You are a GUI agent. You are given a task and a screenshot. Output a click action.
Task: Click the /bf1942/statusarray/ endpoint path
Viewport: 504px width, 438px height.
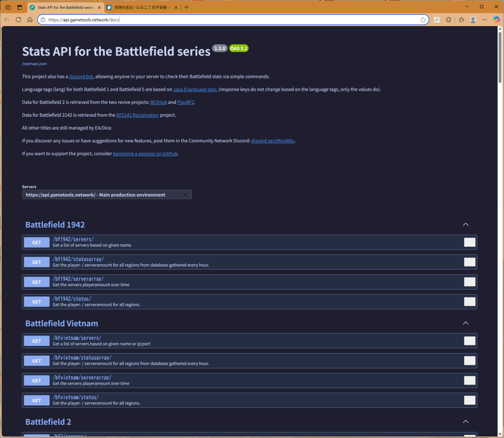click(78, 259)
